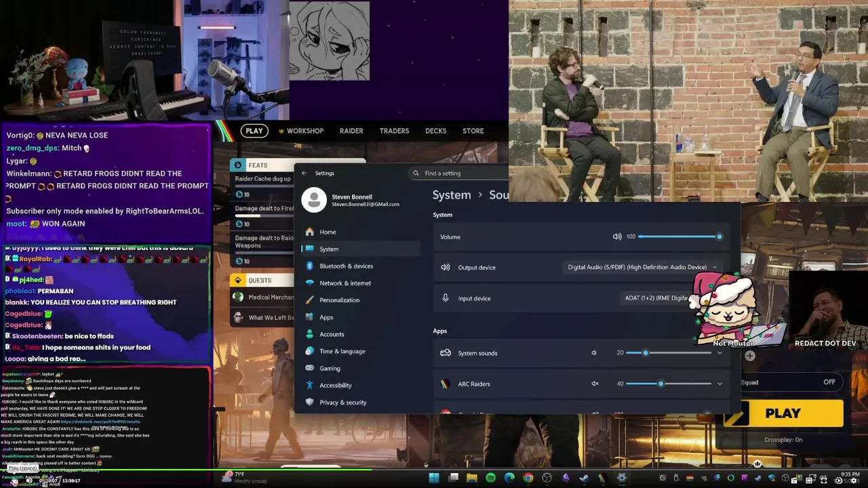Image resolution: width=868 pixels, height=488 pixels.
Task: Adjust the System sounds volume slider
Action: 669,352
